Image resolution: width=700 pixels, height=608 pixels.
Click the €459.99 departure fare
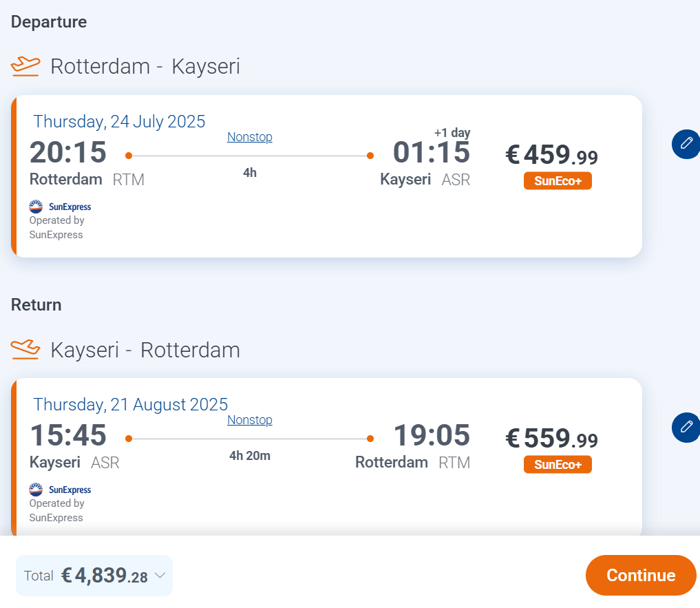(x=551, y=155)
